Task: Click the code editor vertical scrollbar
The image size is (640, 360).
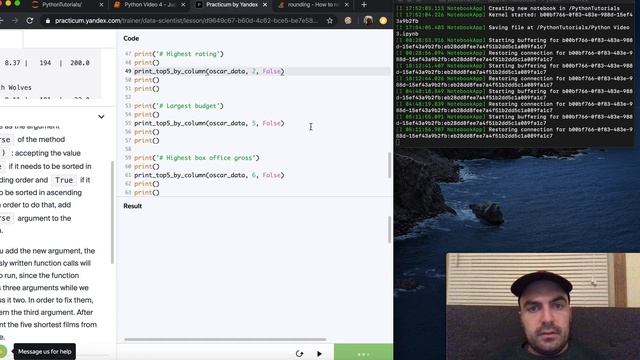Action: pos(389,165)
